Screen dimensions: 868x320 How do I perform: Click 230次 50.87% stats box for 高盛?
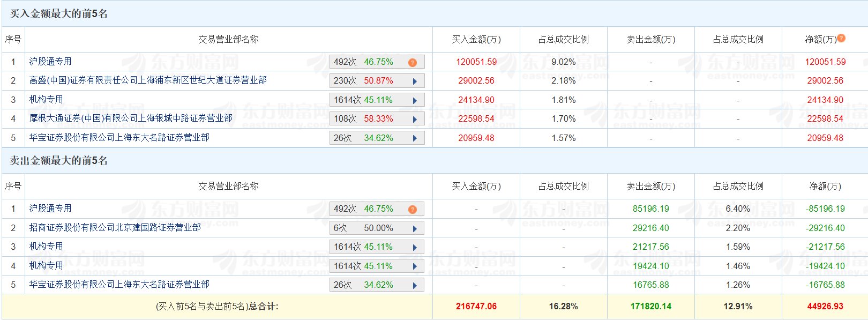tap(370, 81)
